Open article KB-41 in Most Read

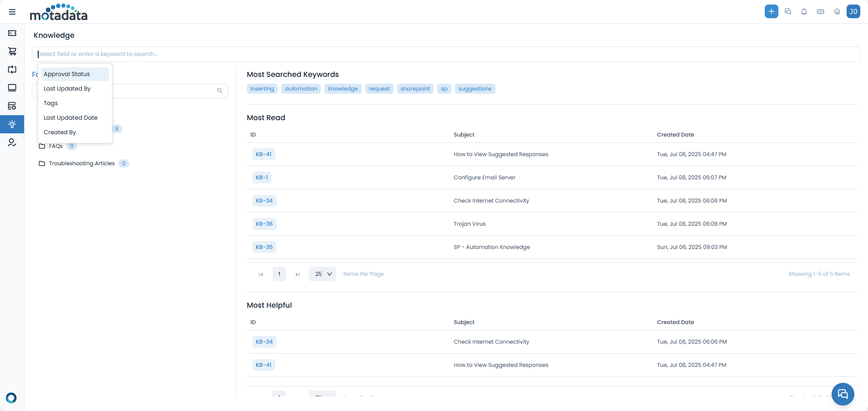pos(263,154)
